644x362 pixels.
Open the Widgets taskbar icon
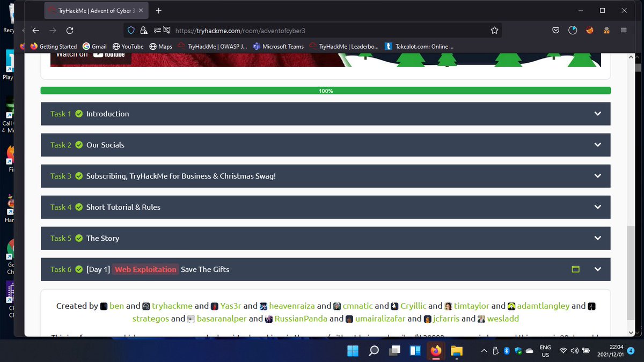tap(415, 351)
